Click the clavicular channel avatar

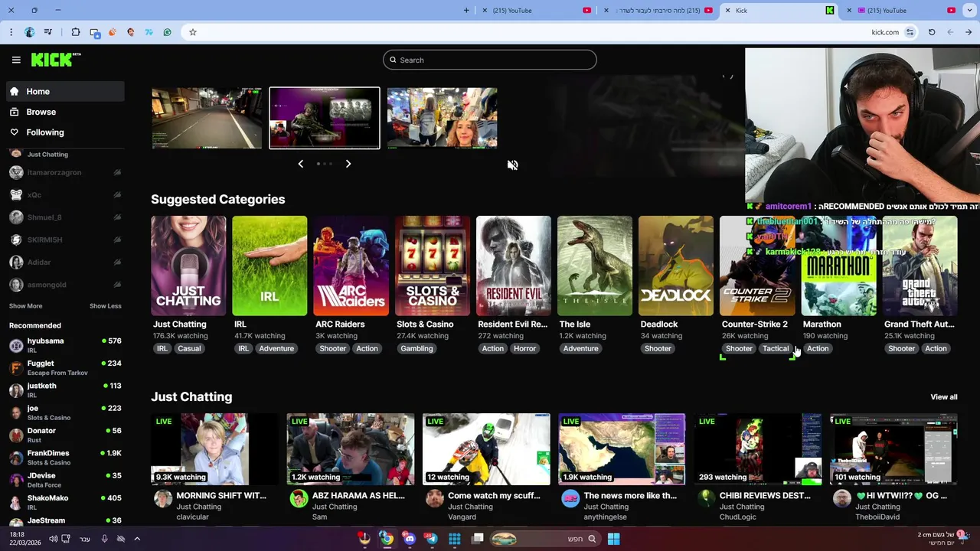(x=162, y=499)
